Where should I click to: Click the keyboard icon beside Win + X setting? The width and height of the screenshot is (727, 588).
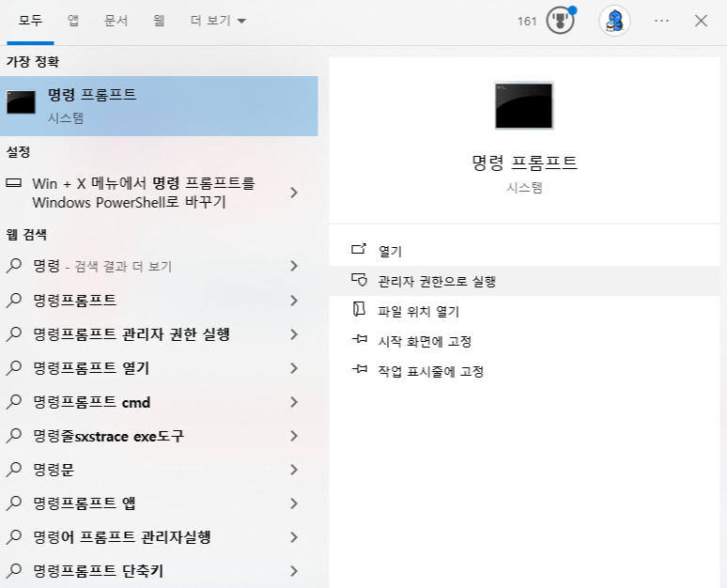(x=14, y=183)
